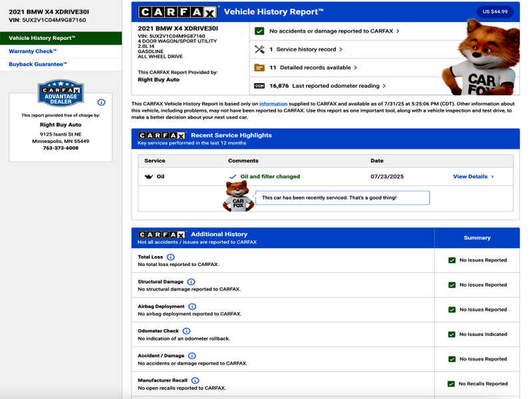Viewport: 532px width, 399px height.
Task: Click the CARFAX logo in Recent Service Highlights
Action: tap(162, 136)
